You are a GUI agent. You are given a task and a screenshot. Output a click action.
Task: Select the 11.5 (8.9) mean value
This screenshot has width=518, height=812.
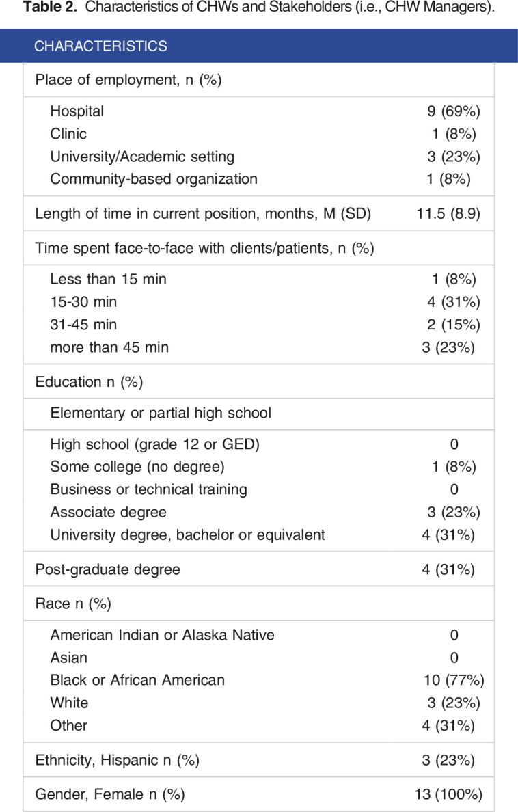448,213
